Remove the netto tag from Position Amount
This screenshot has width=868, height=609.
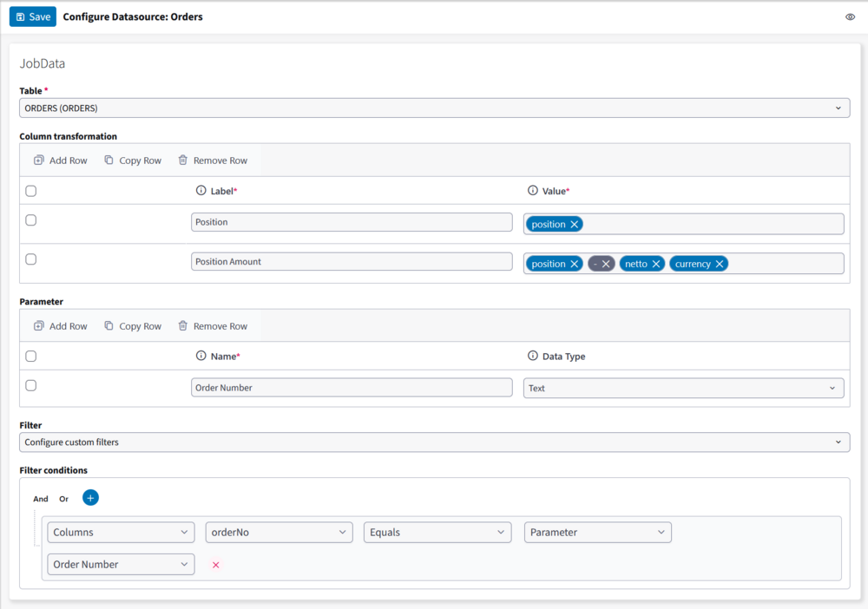[656, 264]
